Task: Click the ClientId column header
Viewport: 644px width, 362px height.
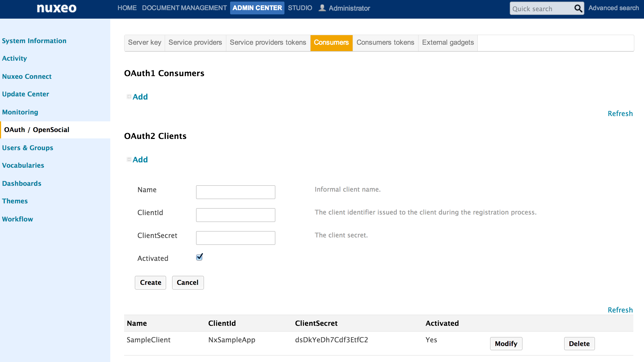Action: point(222,323)
